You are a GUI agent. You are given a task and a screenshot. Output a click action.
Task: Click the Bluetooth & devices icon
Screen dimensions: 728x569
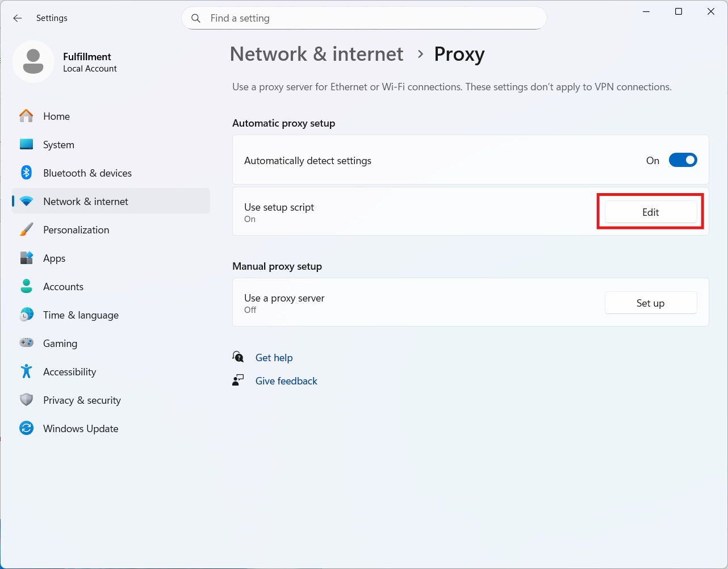pyautogui.click(x=26, y=173)
